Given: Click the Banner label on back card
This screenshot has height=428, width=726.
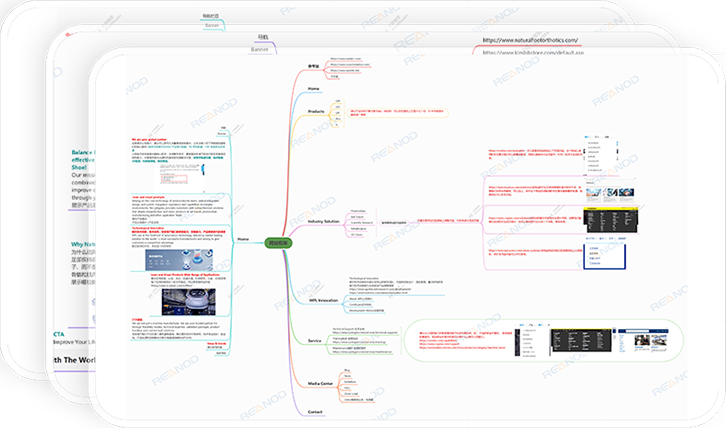Looking at the screenshot, I should pos(259,48).
